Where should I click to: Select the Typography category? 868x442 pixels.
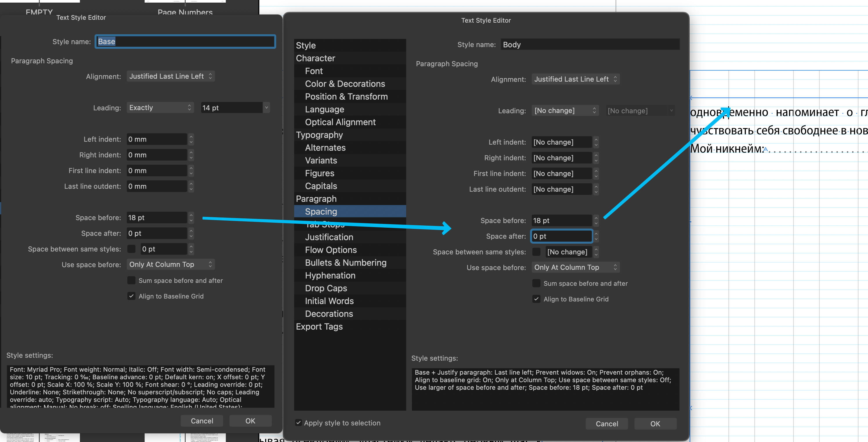pyautogui.click(x=350, y=135)
